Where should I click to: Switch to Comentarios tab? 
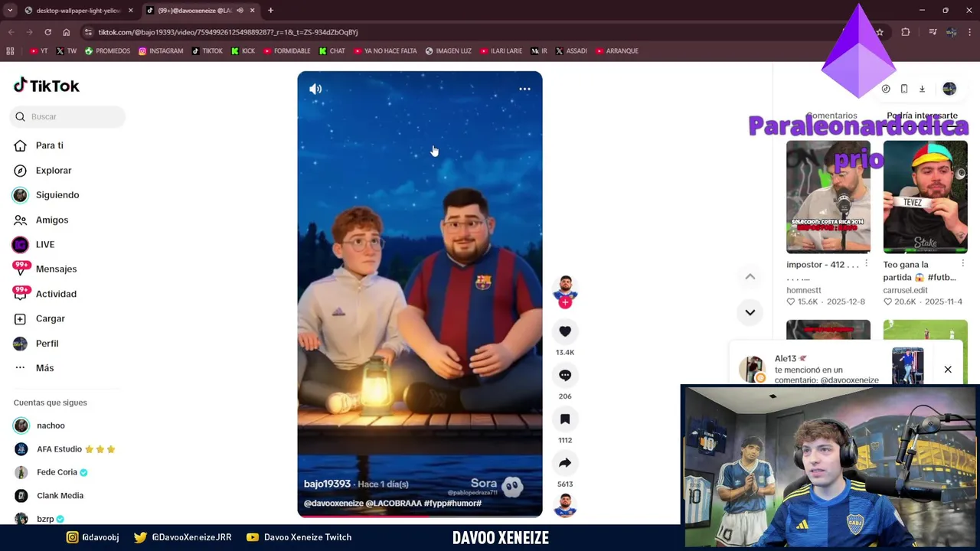click(x=831, y=116)
